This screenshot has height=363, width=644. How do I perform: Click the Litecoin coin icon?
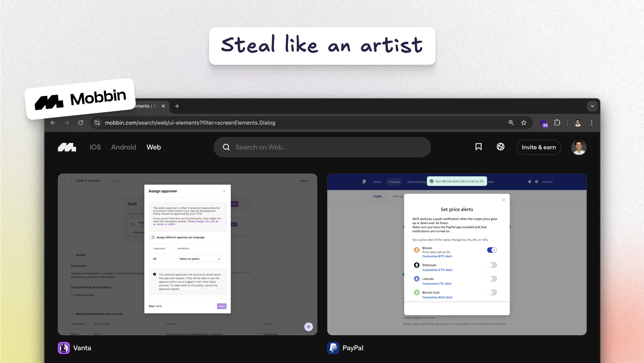pyautogui.click(x=416, y=279)
